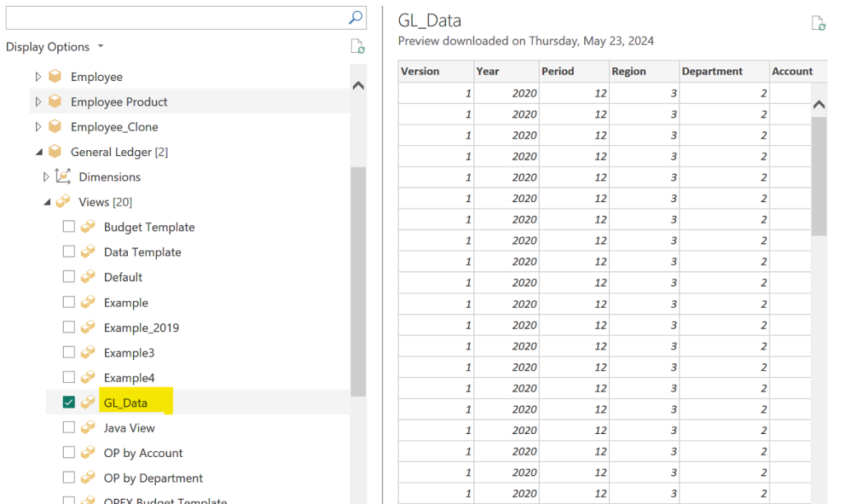Expand the Dimensions node
Viewport: 851px width, 504px height.
[x=46, y=177]
